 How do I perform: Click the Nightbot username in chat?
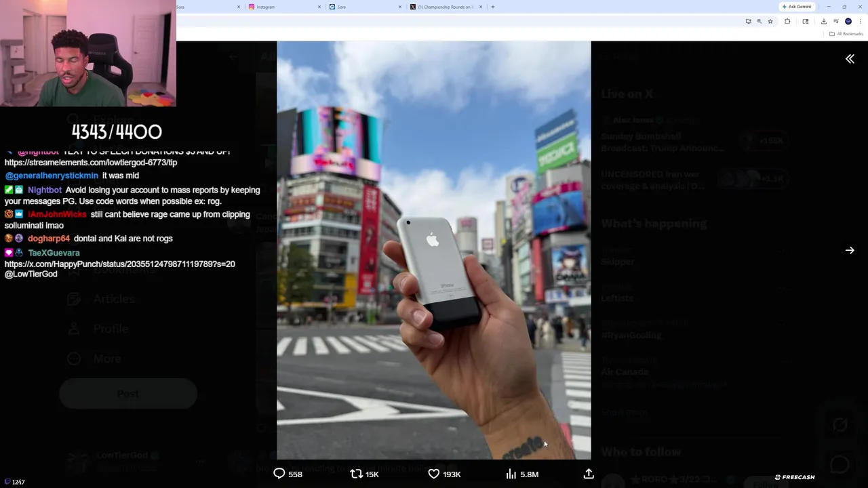tap(45, 190)
